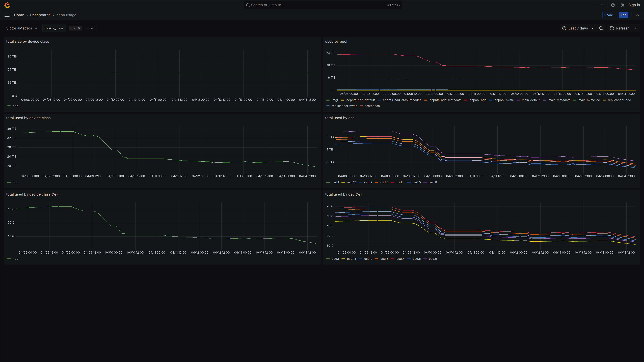
Task: Clear all device_class filter values
Action: (88, 28)
